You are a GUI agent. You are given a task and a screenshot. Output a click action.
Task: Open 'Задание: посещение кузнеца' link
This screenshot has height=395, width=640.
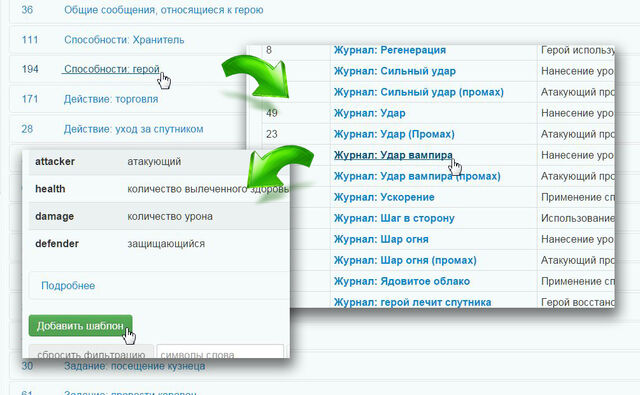(135, 366)
